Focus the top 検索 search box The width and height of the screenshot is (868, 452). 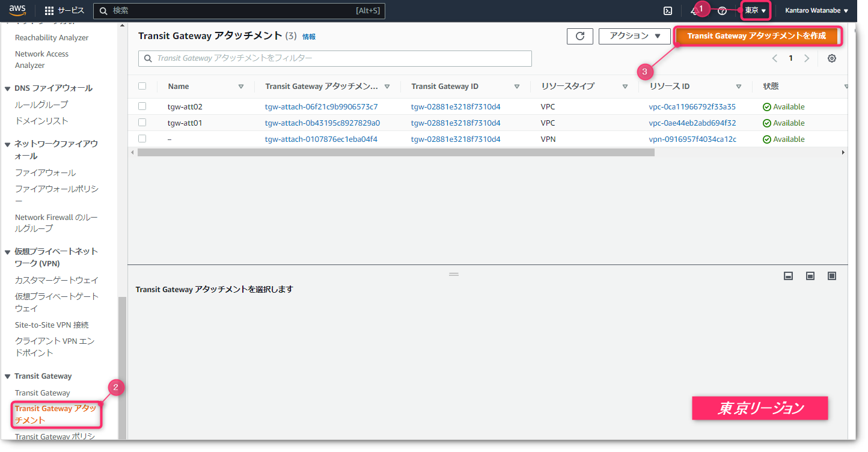pos(239,11)
